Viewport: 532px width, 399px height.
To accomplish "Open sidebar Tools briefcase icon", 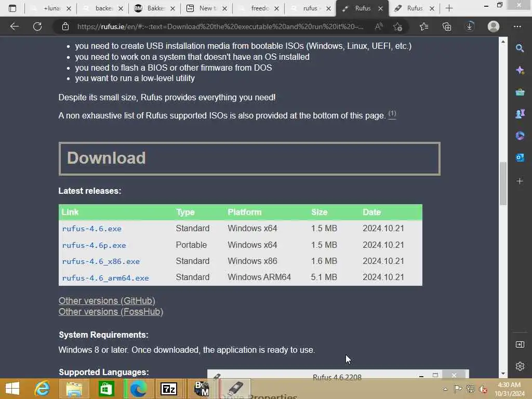I will pos(520,92).
